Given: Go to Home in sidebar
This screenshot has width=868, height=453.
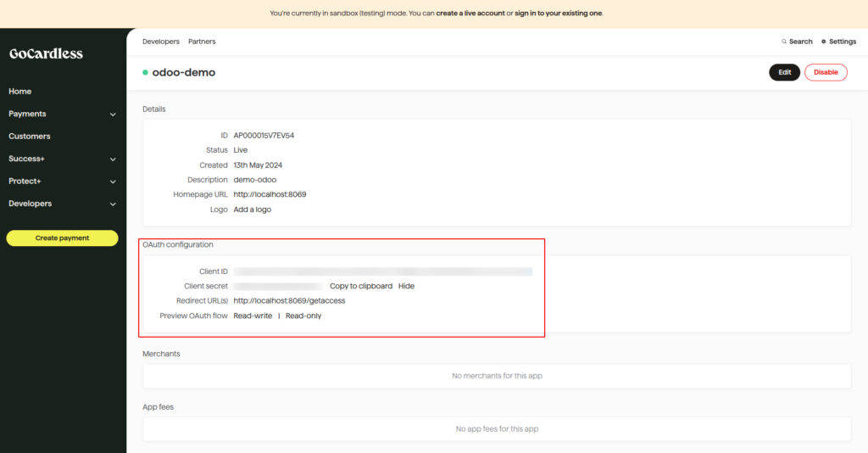Looking at the screenshot, I should [20, 92].
